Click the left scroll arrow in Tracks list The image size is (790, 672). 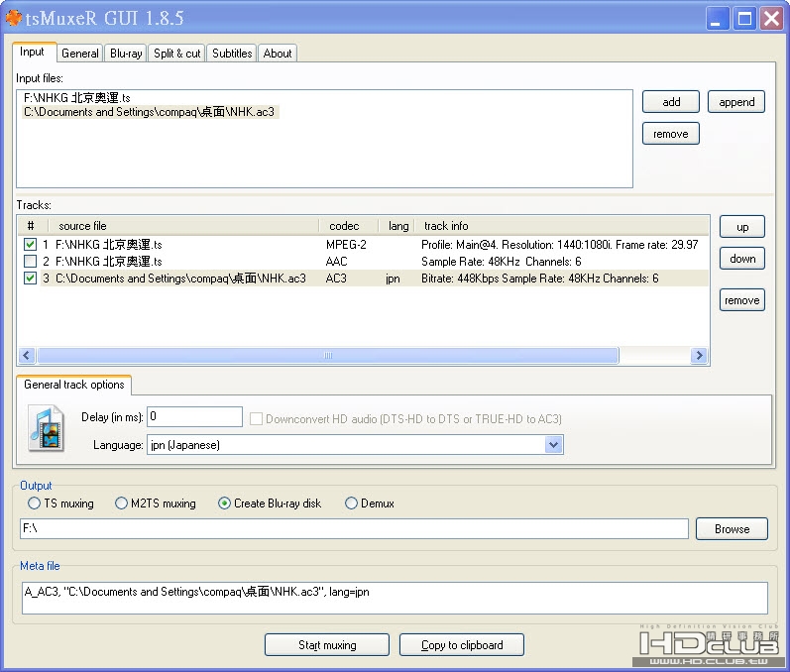click(27, 355)
